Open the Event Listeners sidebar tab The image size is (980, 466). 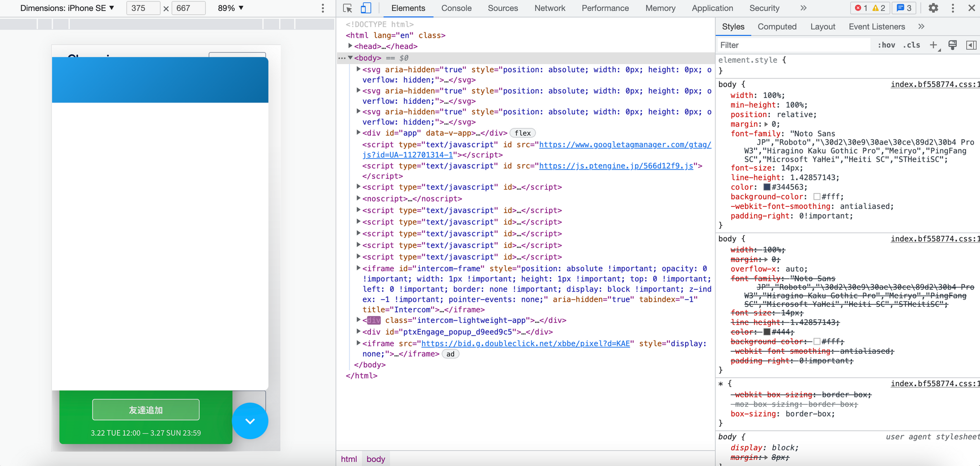tap(877, 26)
